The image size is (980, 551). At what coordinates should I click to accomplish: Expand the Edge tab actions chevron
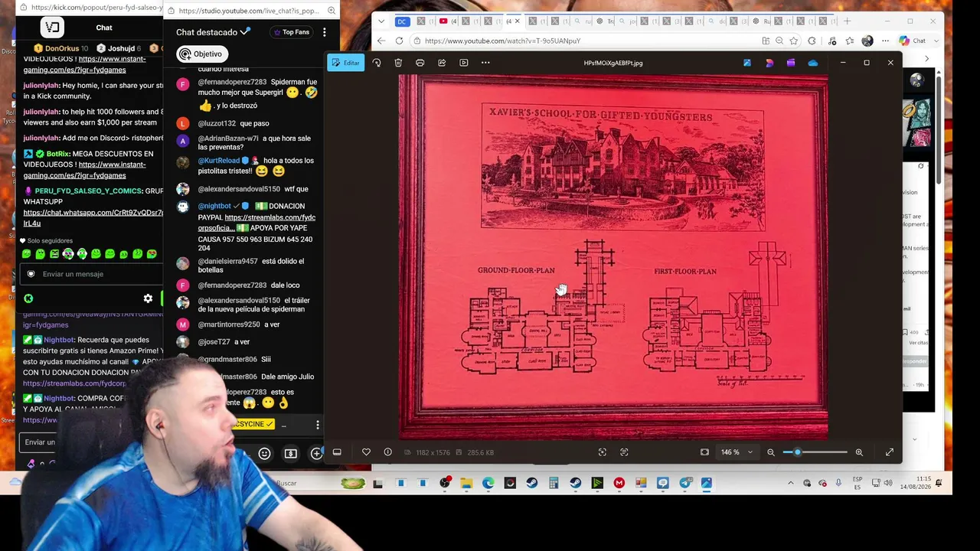tap(383, 21)
